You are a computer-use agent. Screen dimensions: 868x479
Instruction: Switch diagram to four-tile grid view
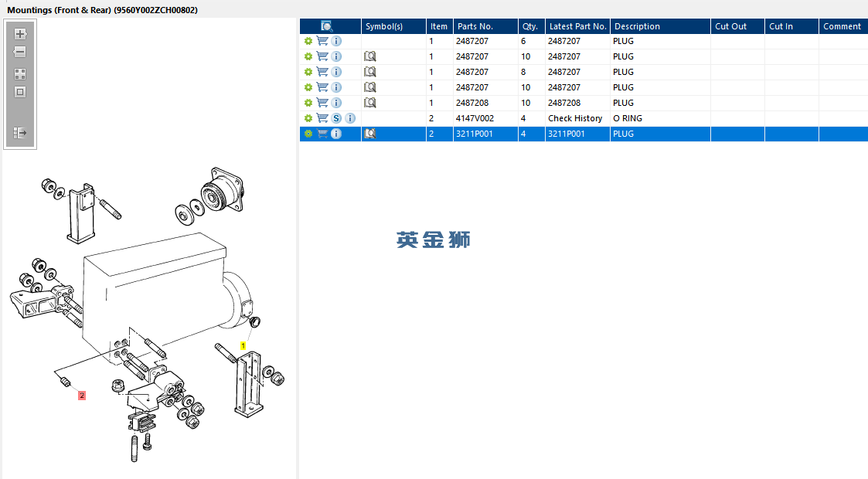pyautogui.click(x=20, y=74)
